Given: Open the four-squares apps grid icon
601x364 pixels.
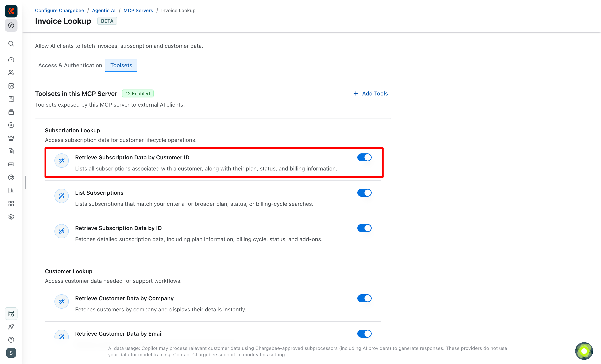Looking at the screenshot, I should 11,204.
